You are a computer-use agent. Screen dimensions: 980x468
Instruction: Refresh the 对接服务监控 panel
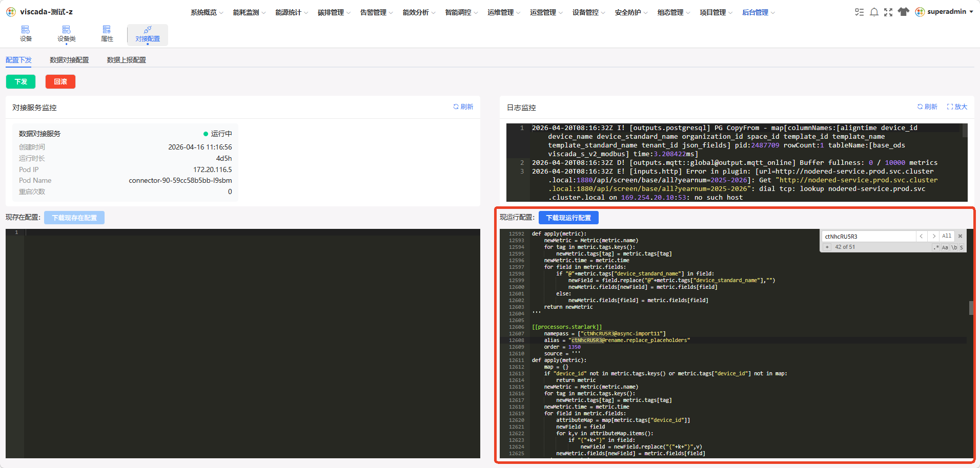tap(463, 107)
